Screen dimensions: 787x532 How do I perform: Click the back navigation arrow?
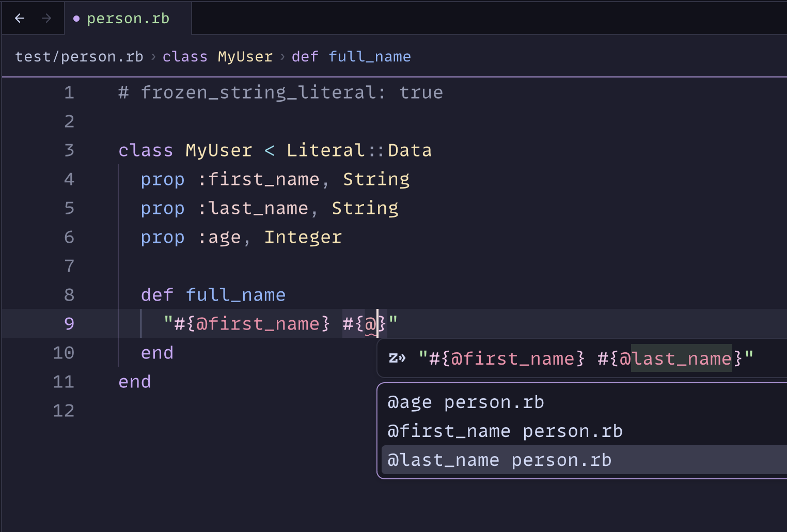pyautogui.click(x=20, y=19)
